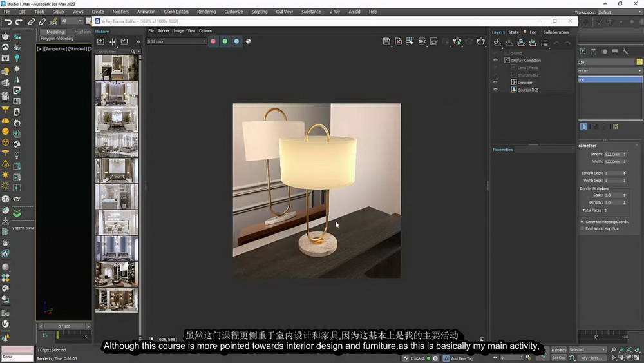Start interactive render teapot with play

457,41
